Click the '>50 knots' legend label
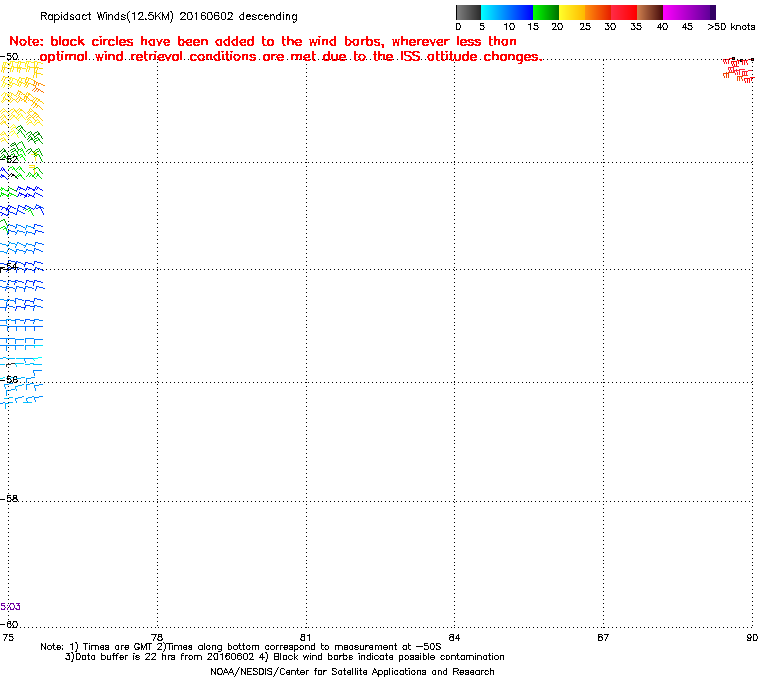 pyautogui.click(x=731, y=27)
